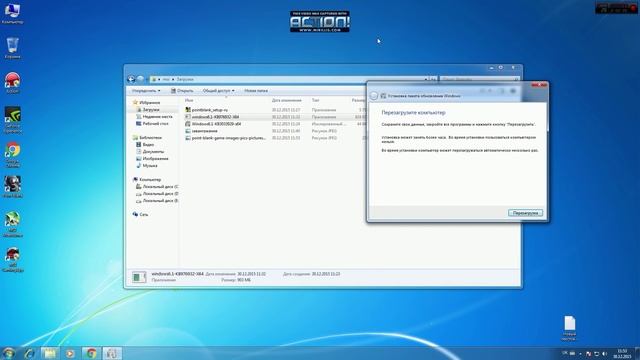Select Библиотеки in navigation pane
The width and height of the screenshot is (640, 360).
(147, 138)
